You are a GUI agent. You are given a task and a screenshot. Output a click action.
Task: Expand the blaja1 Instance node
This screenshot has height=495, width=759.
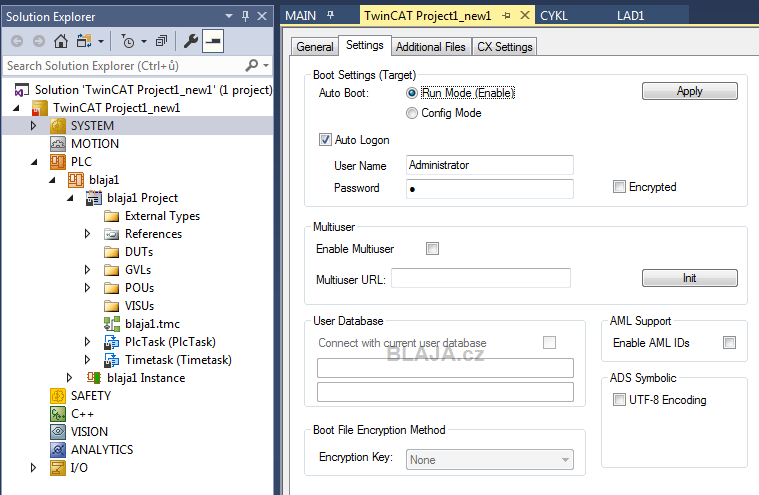tap(69, 377)
